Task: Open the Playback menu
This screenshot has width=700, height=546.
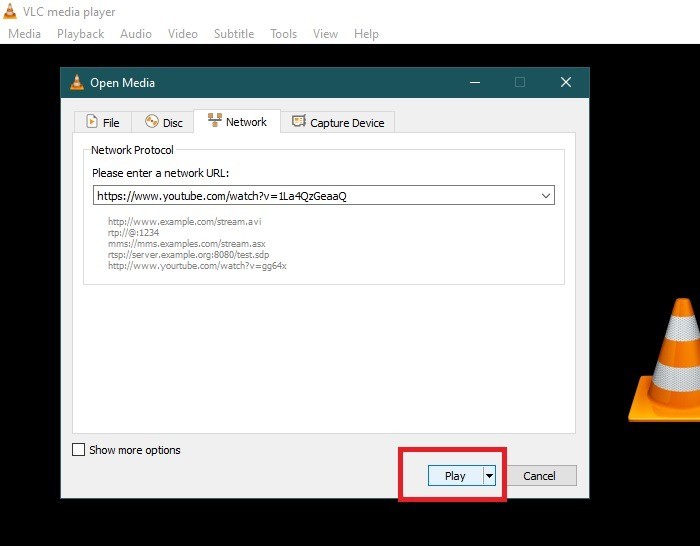Action: tap(80, 34)
